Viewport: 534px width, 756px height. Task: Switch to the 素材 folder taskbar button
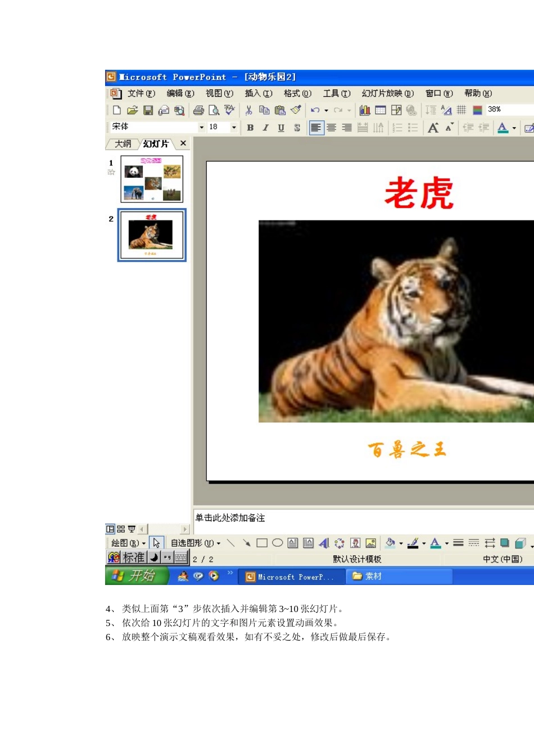399,576
